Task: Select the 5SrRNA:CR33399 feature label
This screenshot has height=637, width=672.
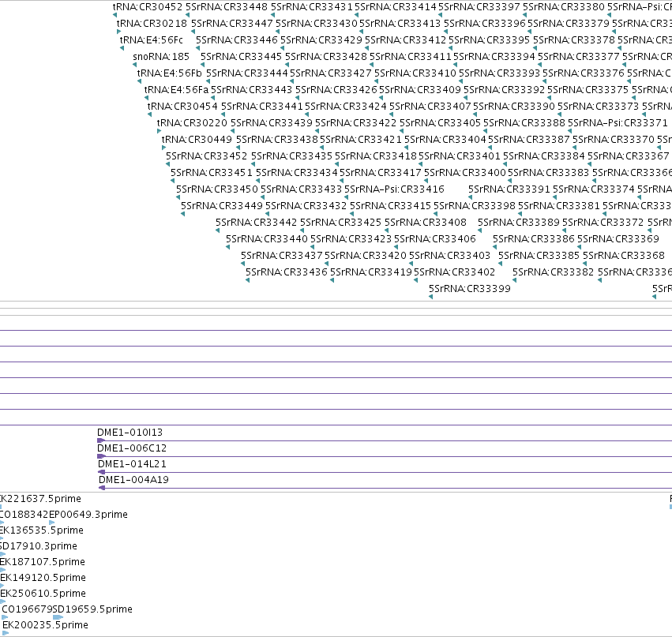Action: (470, 289)
